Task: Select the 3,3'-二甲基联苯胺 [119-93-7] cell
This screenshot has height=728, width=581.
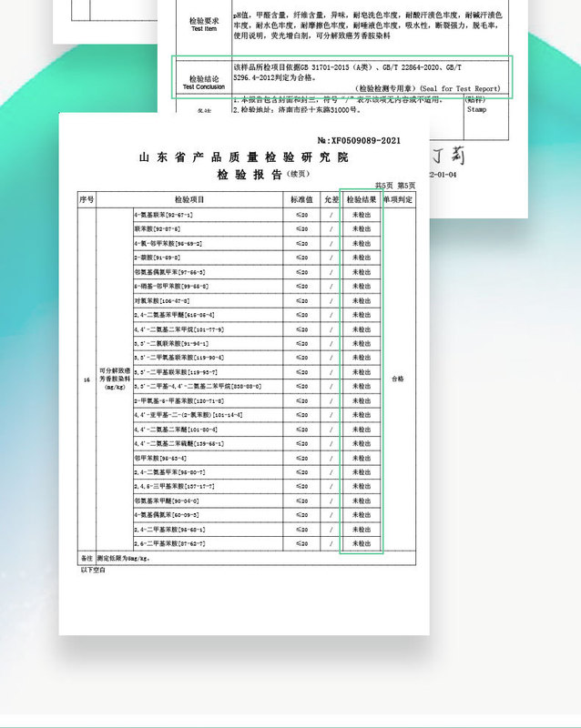Action: coord(208,372)
